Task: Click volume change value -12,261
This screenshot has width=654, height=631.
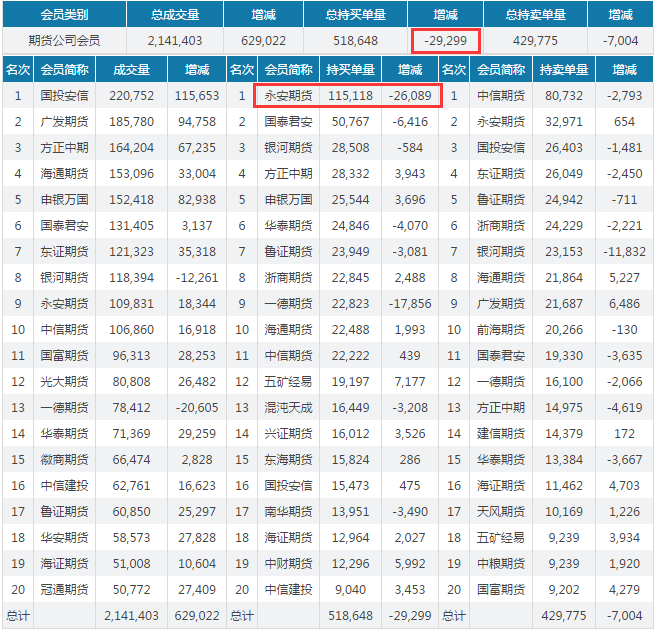Action: [197, 277]
